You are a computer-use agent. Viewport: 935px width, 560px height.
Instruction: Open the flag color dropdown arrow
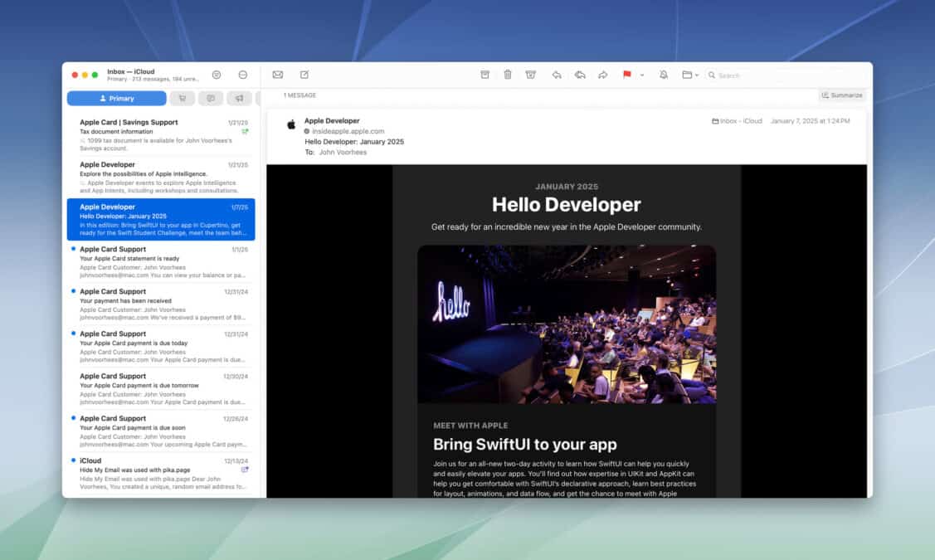tap(641, 75)
